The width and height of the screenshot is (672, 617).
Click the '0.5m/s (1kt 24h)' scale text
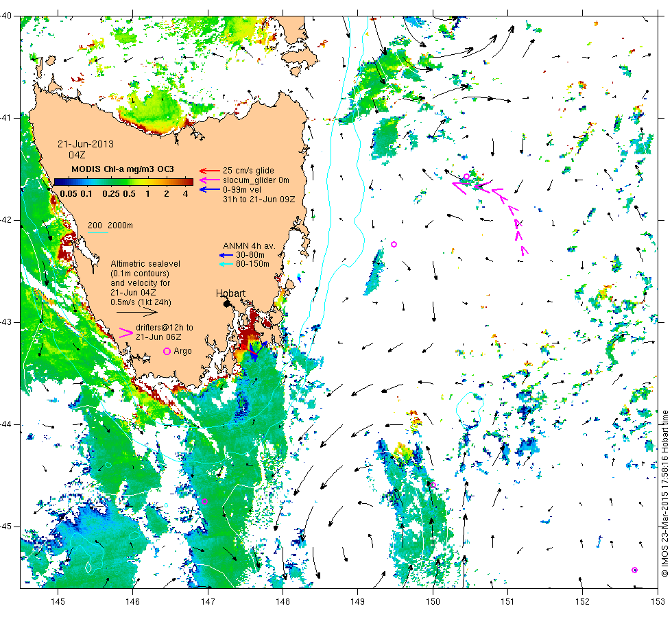141,302
